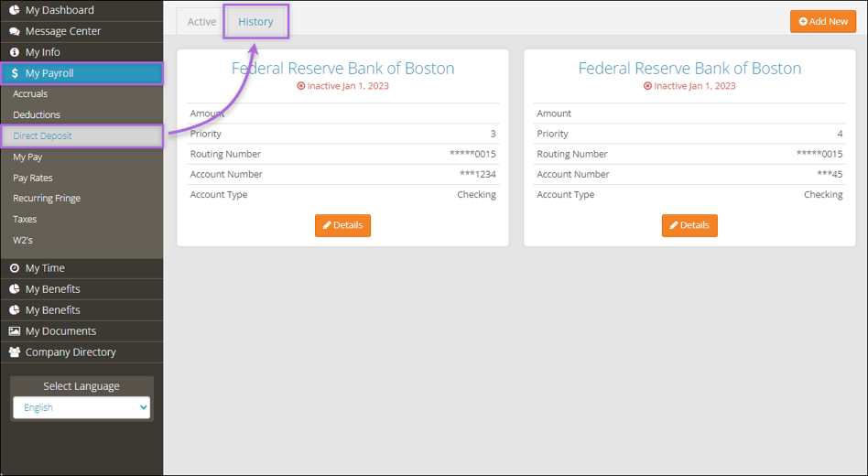Click the My Payroll dollar sign icon
Image resolution: width=868 pixels, height=476 pixels.
[15, 73]
